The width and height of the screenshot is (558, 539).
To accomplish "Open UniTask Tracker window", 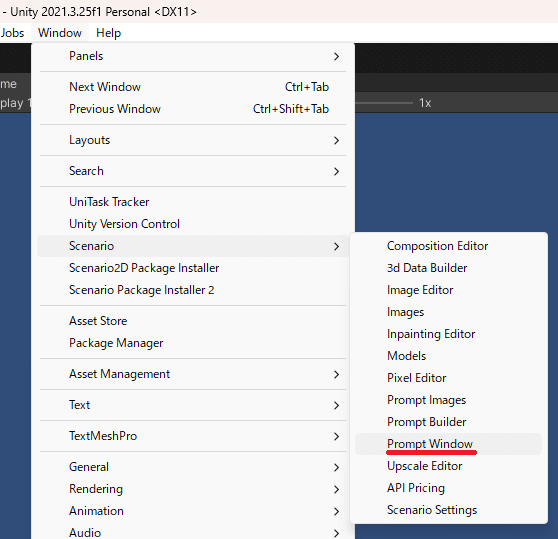I will point(193,202).
